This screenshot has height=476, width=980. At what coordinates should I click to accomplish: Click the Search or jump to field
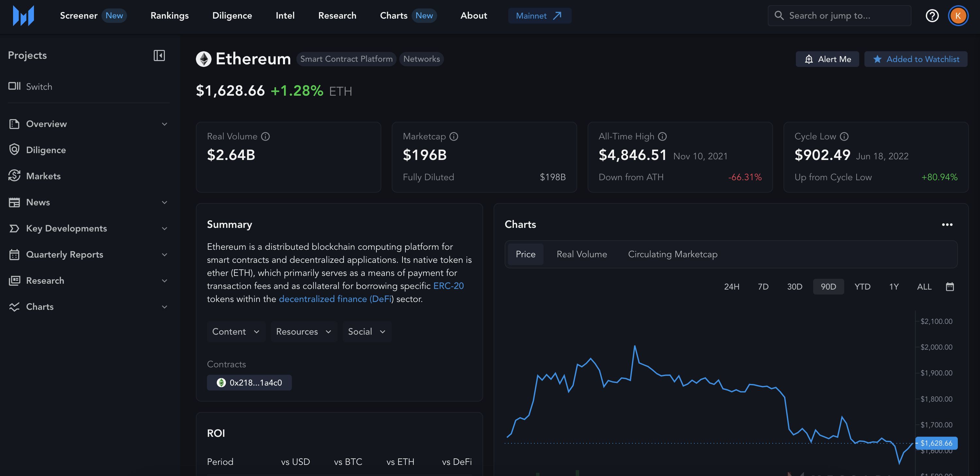click(839, 16)
